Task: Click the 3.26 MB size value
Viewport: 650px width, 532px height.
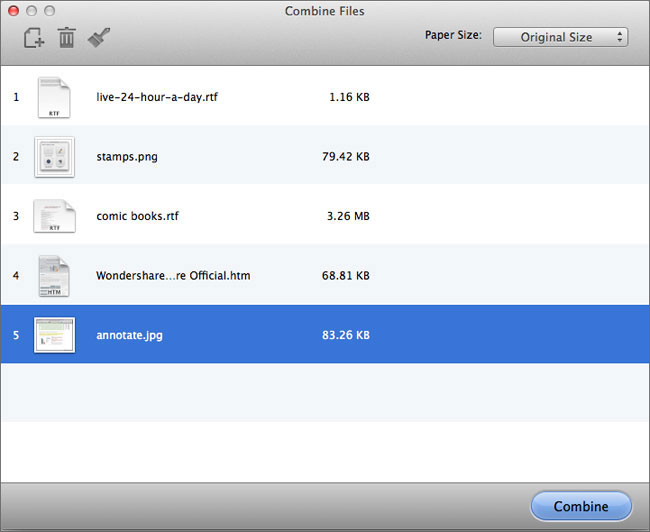Action: (348, 216)
